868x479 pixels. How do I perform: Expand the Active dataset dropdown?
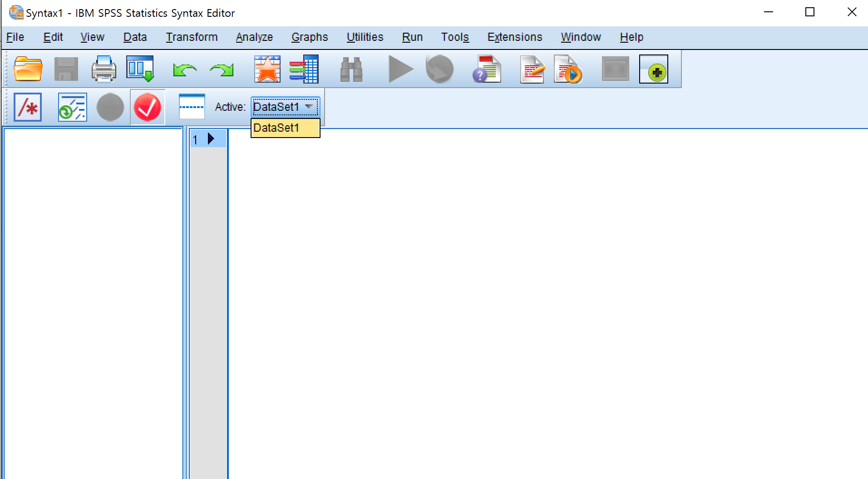coord(286,107)
